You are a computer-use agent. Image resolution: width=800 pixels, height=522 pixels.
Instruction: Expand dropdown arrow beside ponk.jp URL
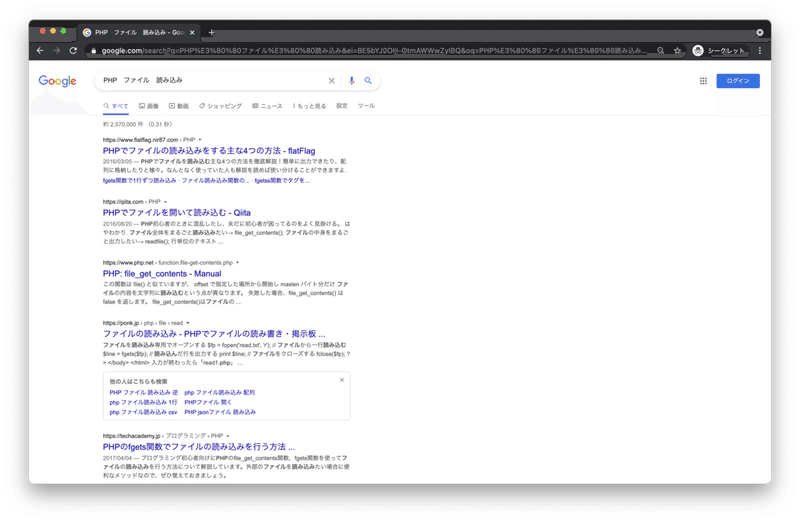pyautogui.click(x=188, y=323)
